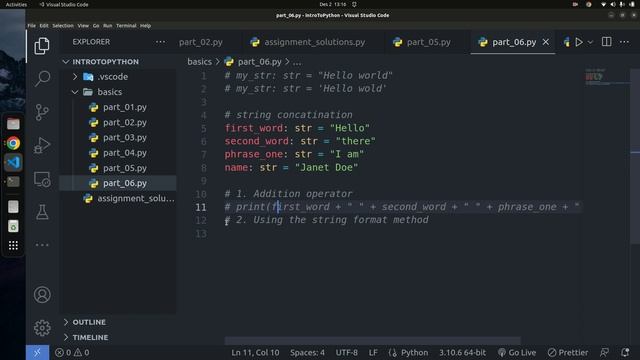
Task: Change end of line sequence LF
Action: pos(373,353)
